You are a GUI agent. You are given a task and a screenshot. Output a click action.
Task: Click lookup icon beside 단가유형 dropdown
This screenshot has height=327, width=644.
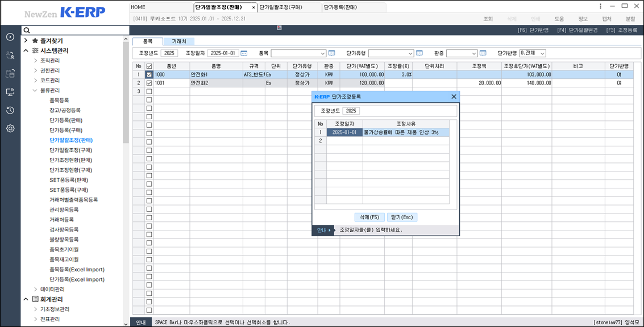(419, 53)
